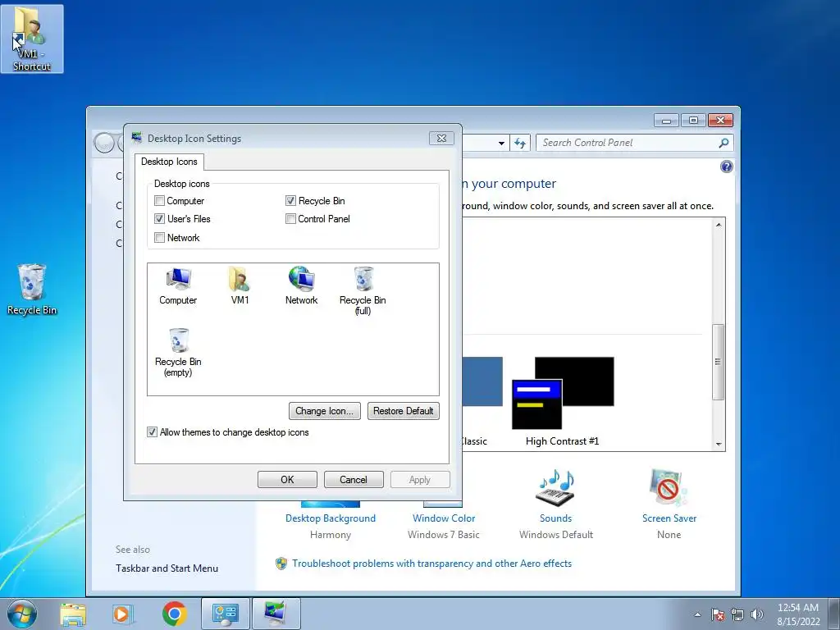
Task: Select the Network icon in the preview list
Action: (301, 286)
